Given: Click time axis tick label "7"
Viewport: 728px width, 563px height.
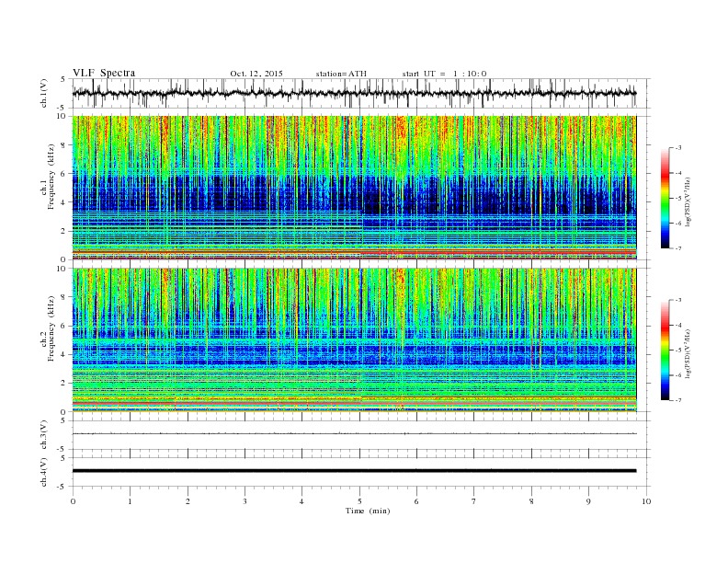Looking at the screenshot, I should pyautogui.click(x=474, y=501).
